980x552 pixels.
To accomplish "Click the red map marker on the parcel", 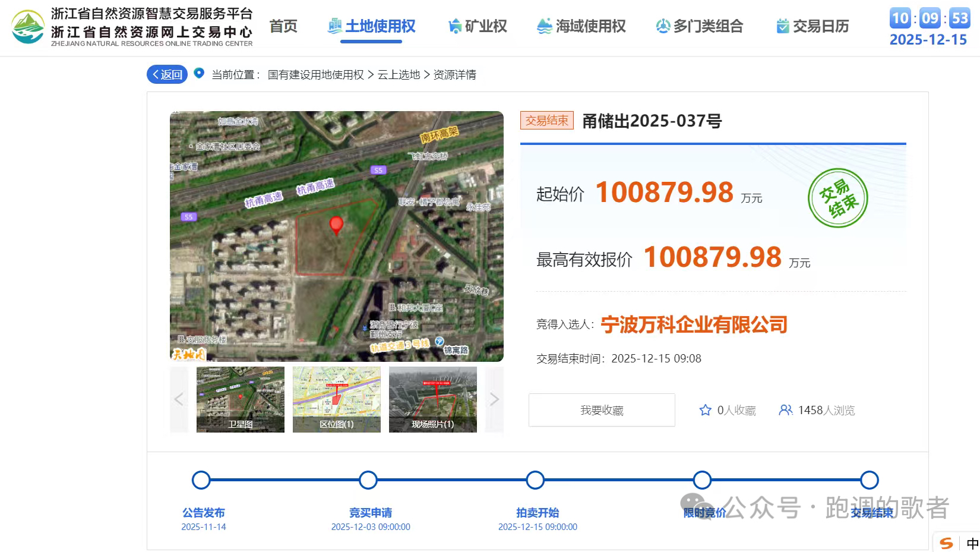I will coord(336,225).
